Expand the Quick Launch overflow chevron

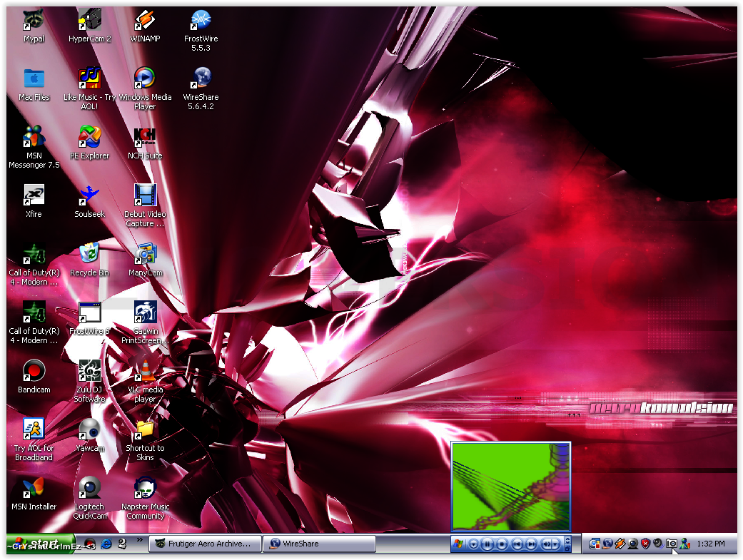(139, 540)
